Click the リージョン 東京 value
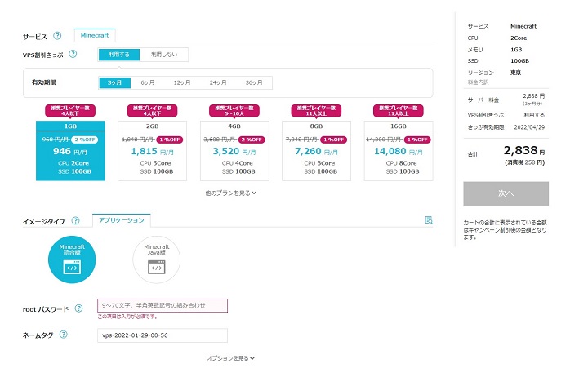Image resolution: width=588 pixels, height=368 pixels. coord(515,73)
